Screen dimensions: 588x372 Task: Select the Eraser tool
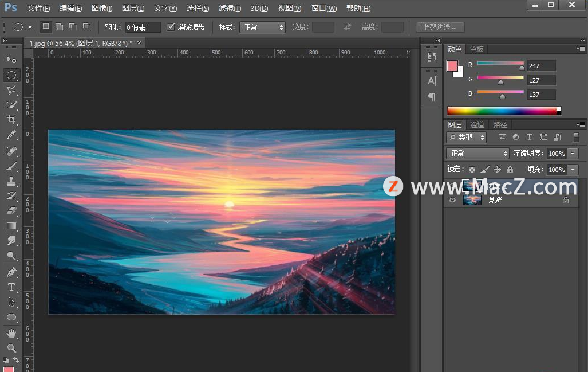[11, 211]
